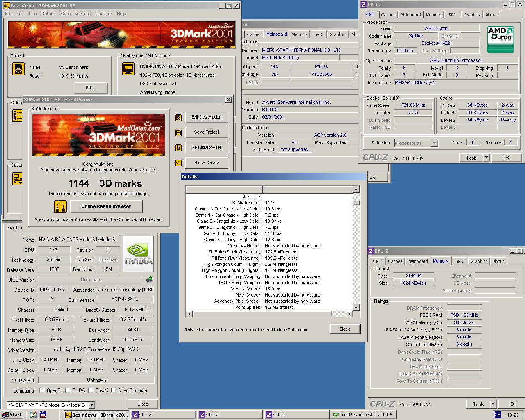The width and height of the screenshot is (525, 420).
Task: Close the Details dialog with Close button
Action: pyautogui.click(x=345, y=329)
